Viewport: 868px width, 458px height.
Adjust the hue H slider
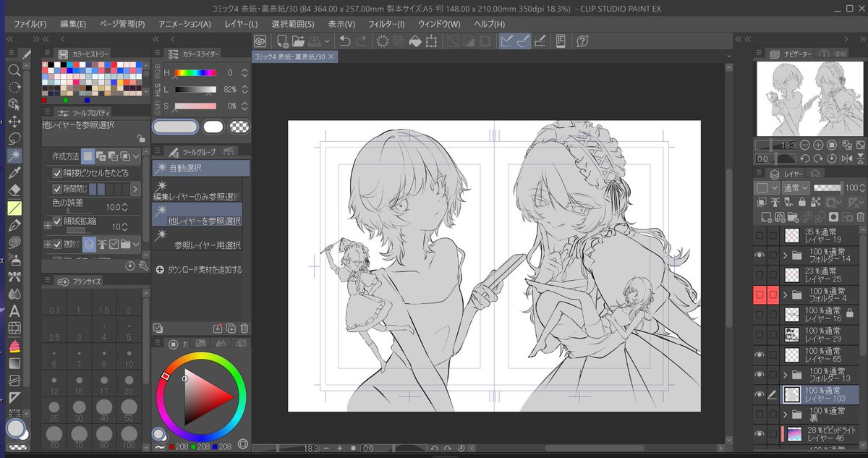pos(195,73)
